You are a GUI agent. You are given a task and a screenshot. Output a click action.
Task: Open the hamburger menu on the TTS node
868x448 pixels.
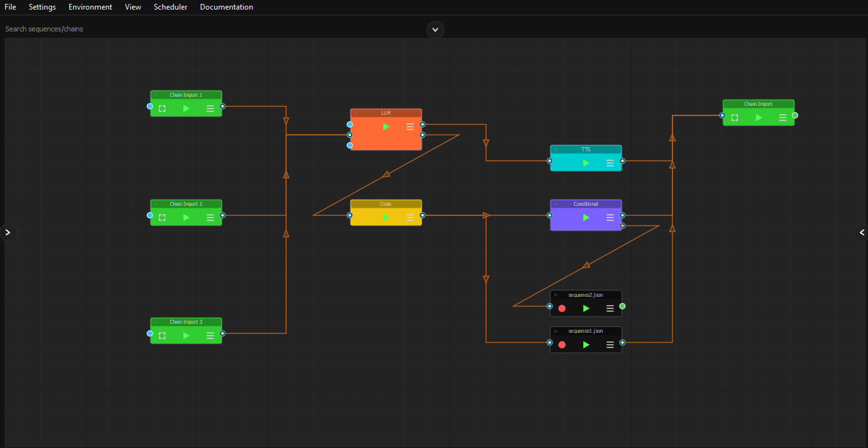[609, 163]
